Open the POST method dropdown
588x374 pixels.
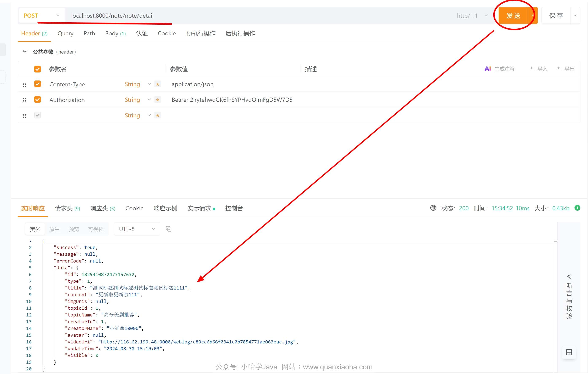click(42, 16)
